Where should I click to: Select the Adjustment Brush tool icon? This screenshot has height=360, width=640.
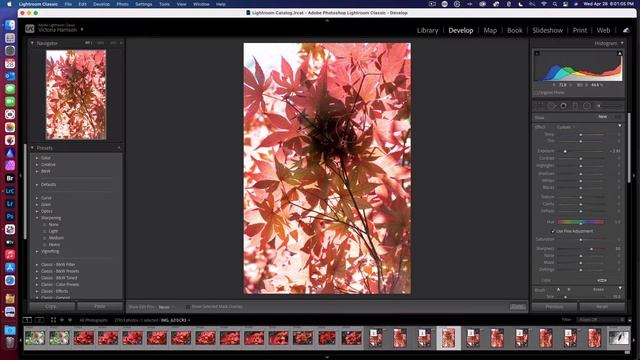point(609,106)
